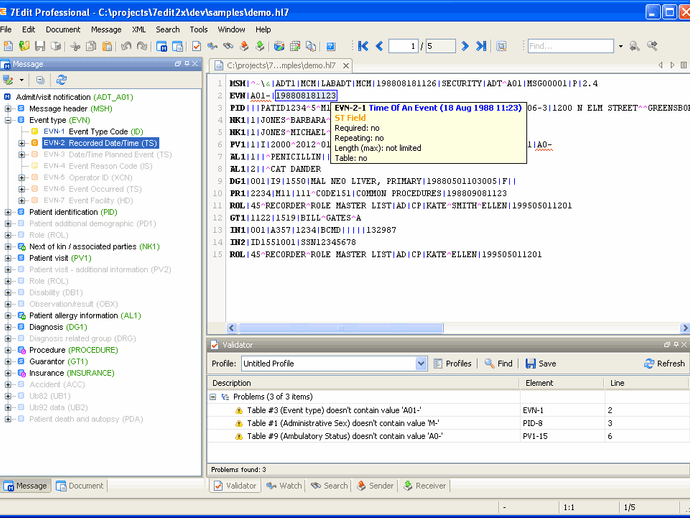Click the Save button in Validator panel
This screenshot has width=690, height=518.
540,364
